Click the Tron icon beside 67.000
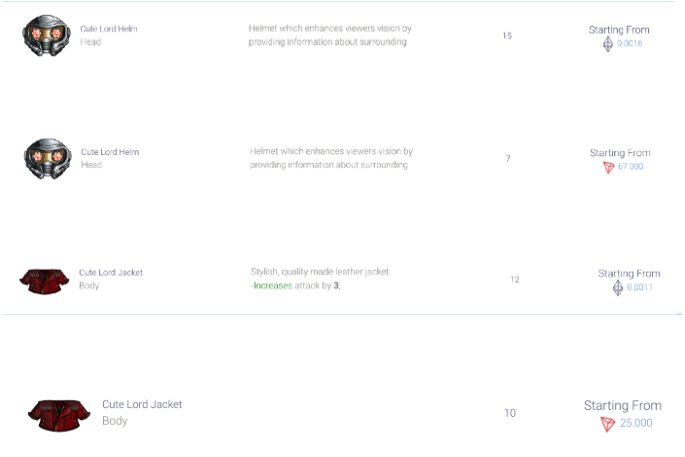The image size is (685, 457). pos(608,167)
